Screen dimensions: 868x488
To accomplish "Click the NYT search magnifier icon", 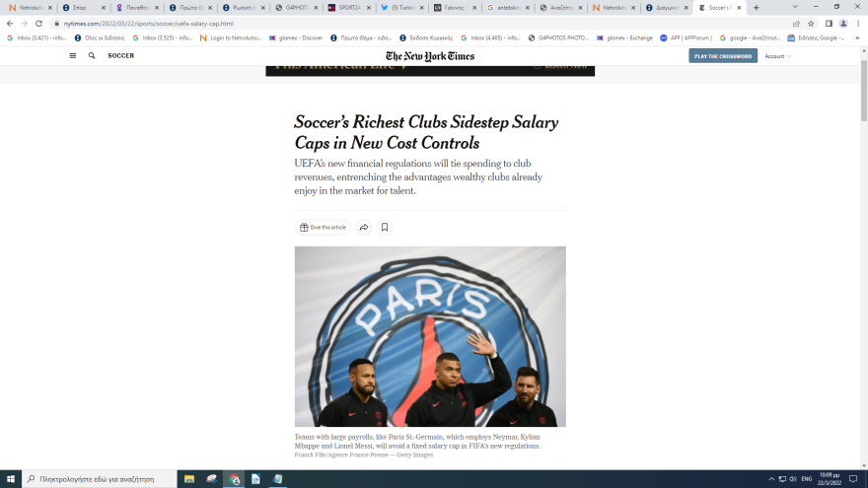I will 92,56.
